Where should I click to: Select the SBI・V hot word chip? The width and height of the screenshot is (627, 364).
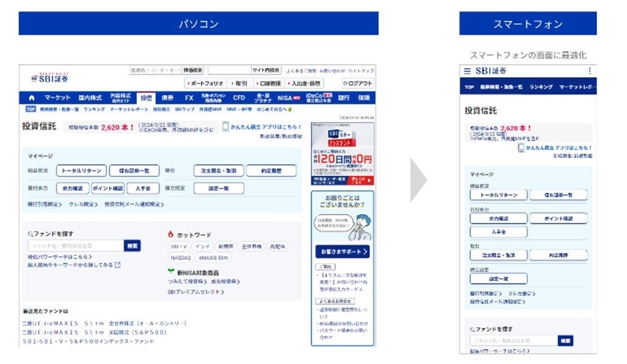click(x=179, y=246)
